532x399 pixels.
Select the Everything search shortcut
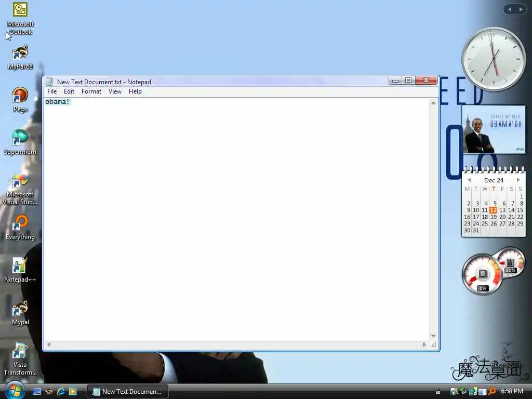tap(20, 228)
